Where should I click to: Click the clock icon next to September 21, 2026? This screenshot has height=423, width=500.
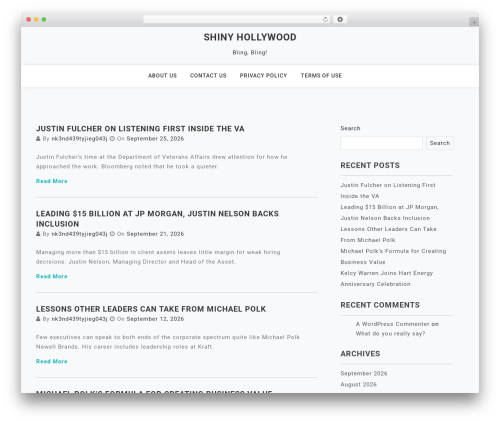tap(112, 234)
